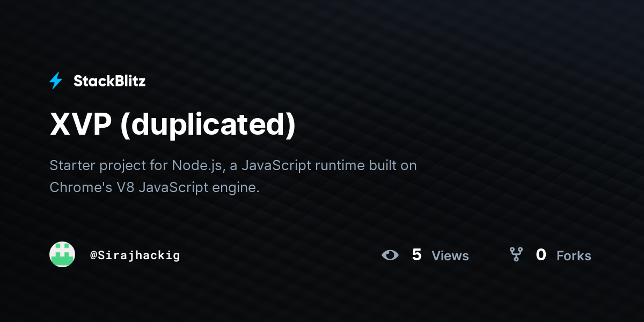Click the Views label
This screenshot has width=644, height=322.
(450, 256)
